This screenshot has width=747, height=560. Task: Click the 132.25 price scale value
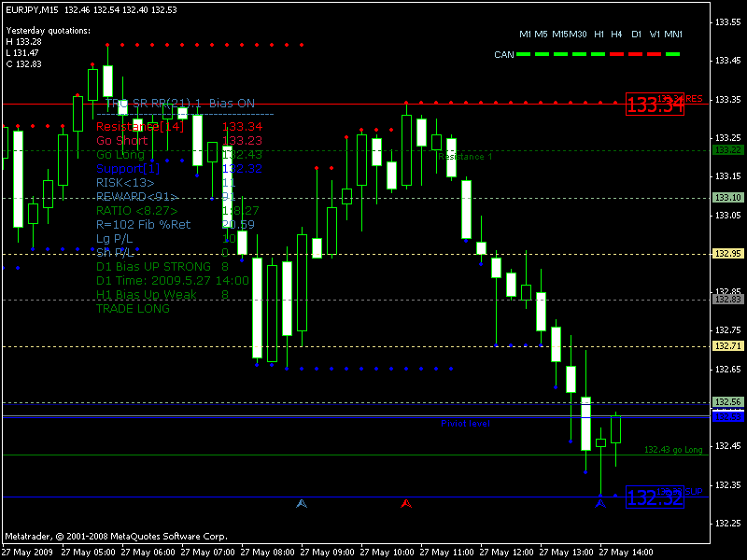728,523
